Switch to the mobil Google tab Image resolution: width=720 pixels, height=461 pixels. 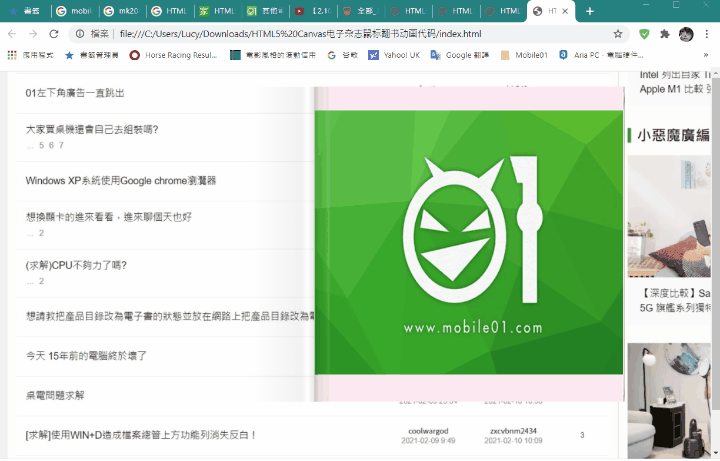[74, 11]
